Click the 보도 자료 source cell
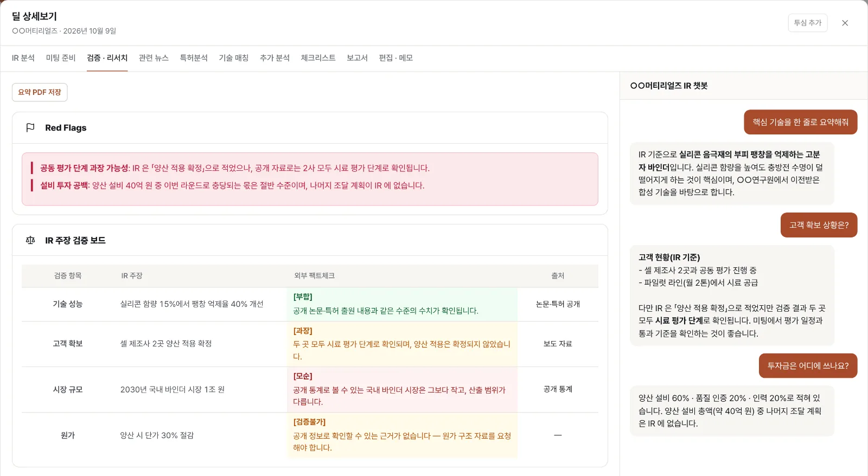The width and height of the screenshot is (868, 476). [558, 344]
